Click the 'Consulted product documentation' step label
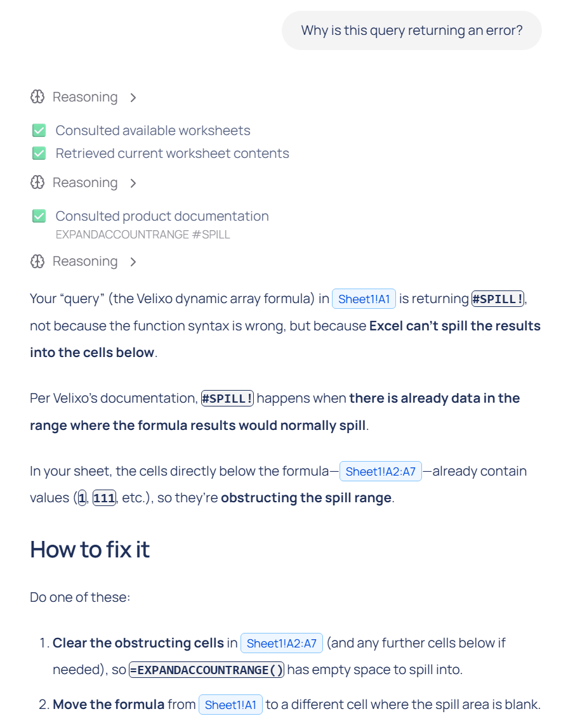This screenshot has width=561, height=728. tap(162, 216)
